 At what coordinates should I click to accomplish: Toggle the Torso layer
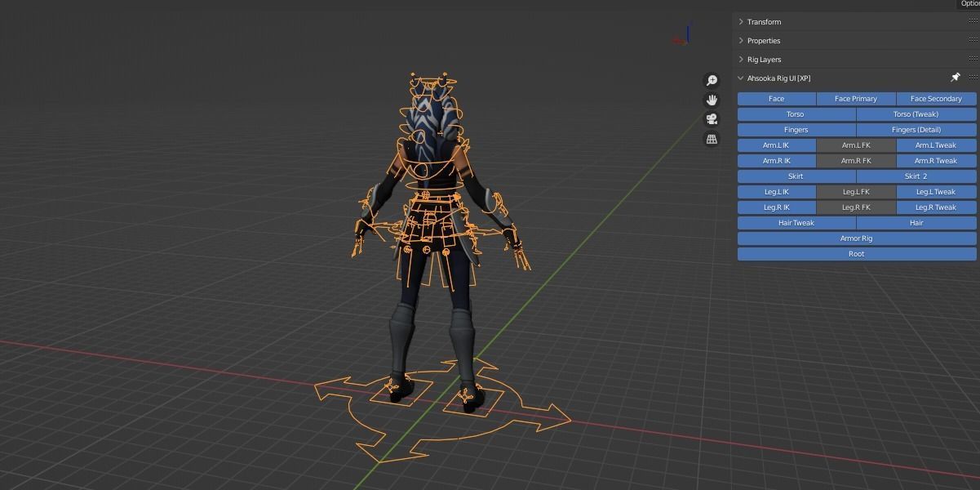coord(796,114)
